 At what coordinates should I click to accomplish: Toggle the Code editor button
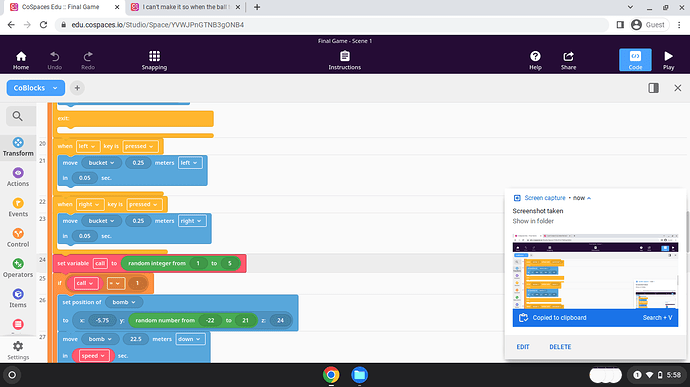pyautogui.click(x=635, y=60)
